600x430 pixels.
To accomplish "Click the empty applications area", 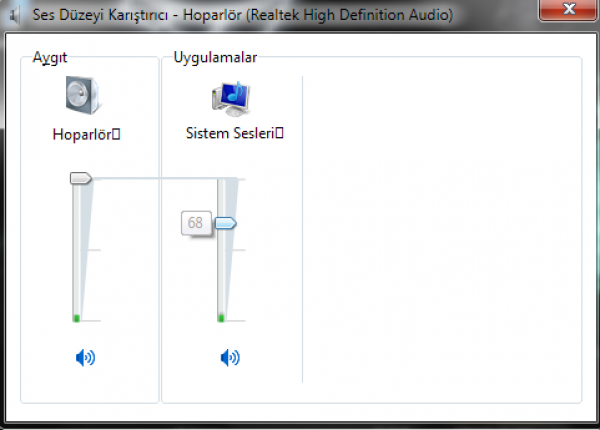I will pyautogui.click(x=442, y=229).
